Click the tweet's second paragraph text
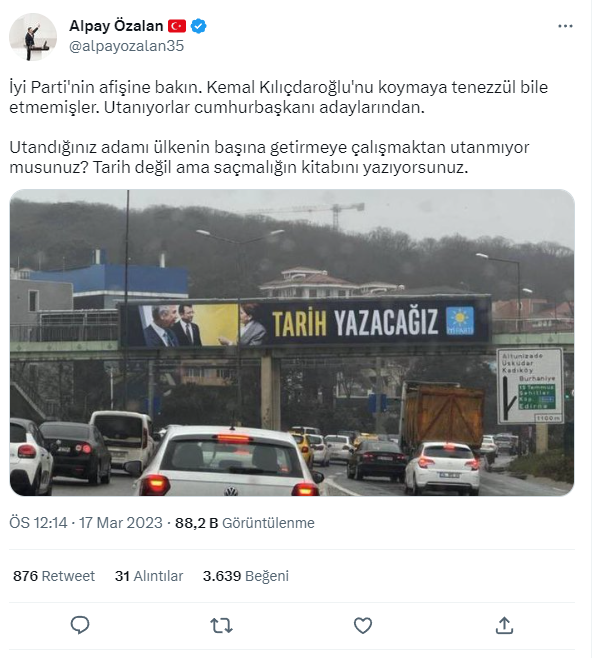600x658 pixels. pos(269,157)
